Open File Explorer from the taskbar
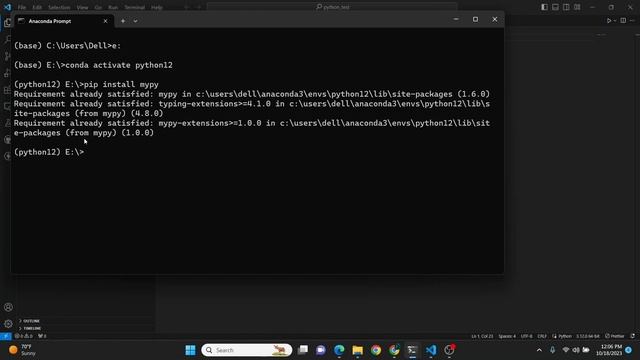This screenshot has width=640, height=360. (x=358, y=350)
